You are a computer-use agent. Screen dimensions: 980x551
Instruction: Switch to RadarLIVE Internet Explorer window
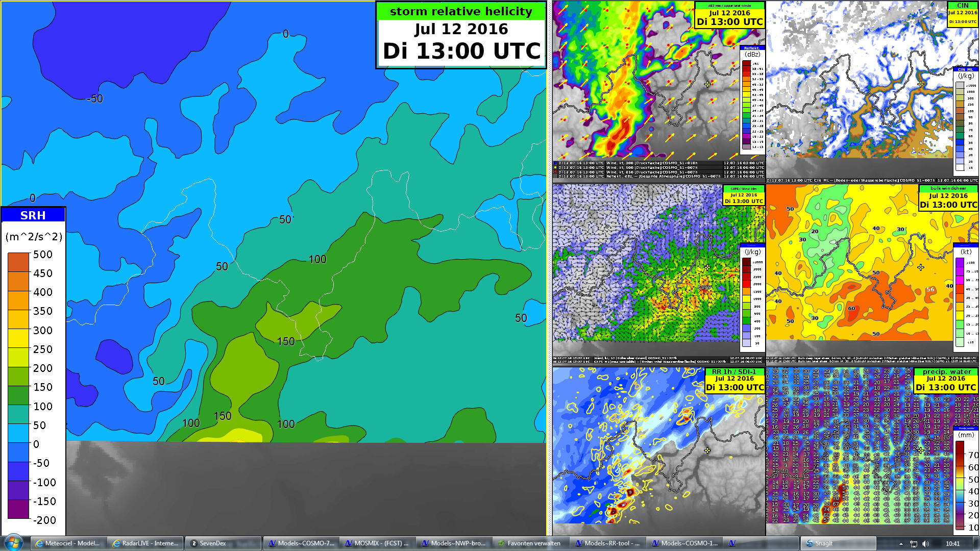click(x=145, y=543)
